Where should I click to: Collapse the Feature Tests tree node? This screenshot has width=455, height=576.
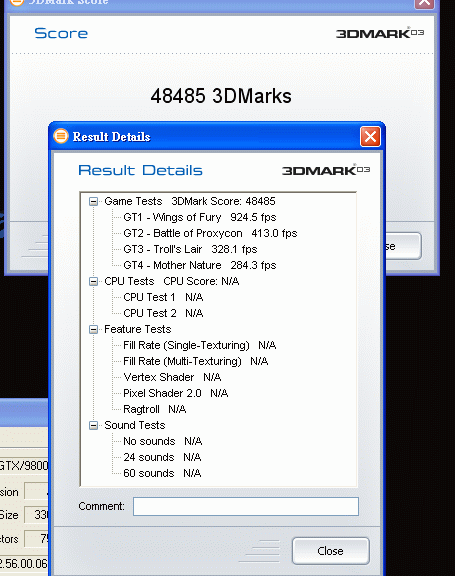(x=93, y=330)
